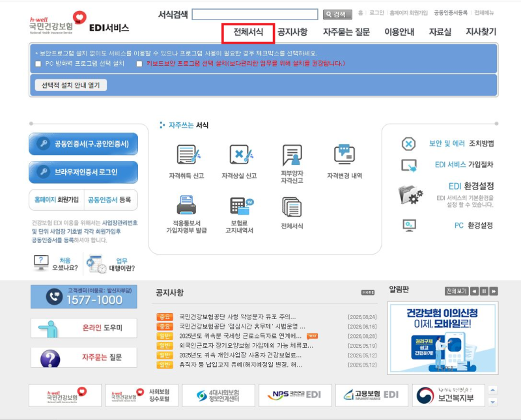
Task: Click the 업무 대행이란? clock icon
Action: pos(96,264)
